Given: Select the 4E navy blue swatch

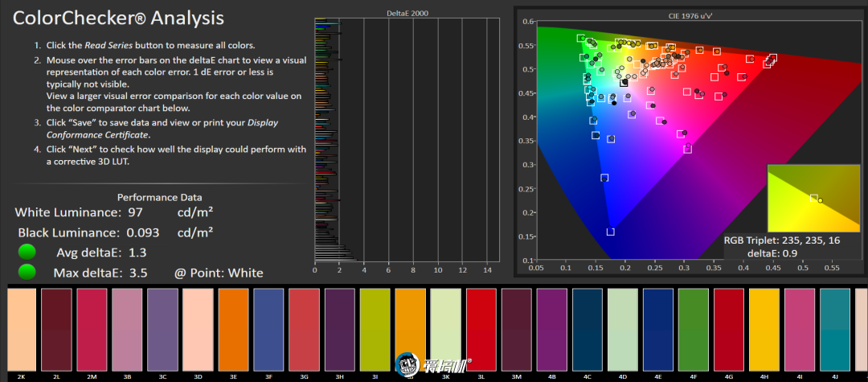Looking at the screenshot, I should (x=659, y=330).
